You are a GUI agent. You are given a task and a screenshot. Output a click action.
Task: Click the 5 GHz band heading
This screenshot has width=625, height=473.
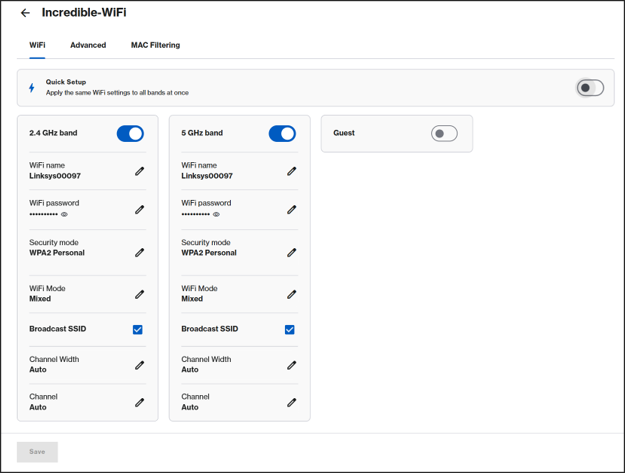202,133
